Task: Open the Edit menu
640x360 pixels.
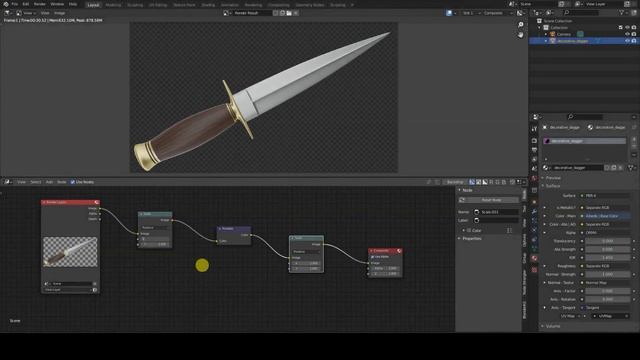Action: coord(26,4)
